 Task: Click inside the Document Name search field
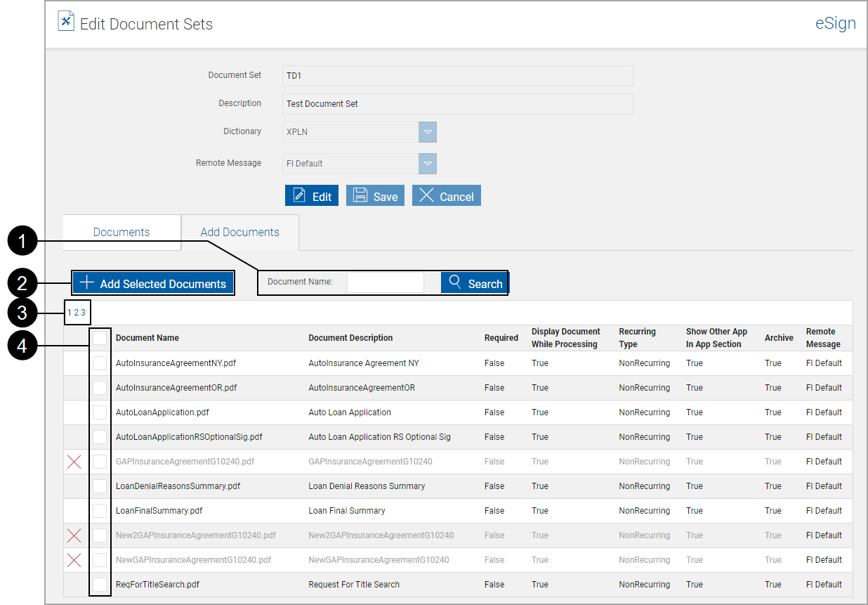click(x=386, y=282)
